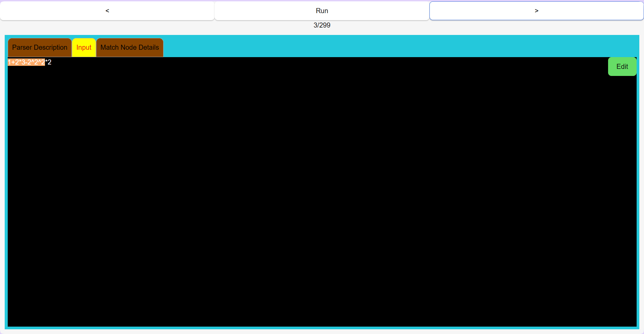
Task: Click the Run button
Action: click(x=321, y=10)
